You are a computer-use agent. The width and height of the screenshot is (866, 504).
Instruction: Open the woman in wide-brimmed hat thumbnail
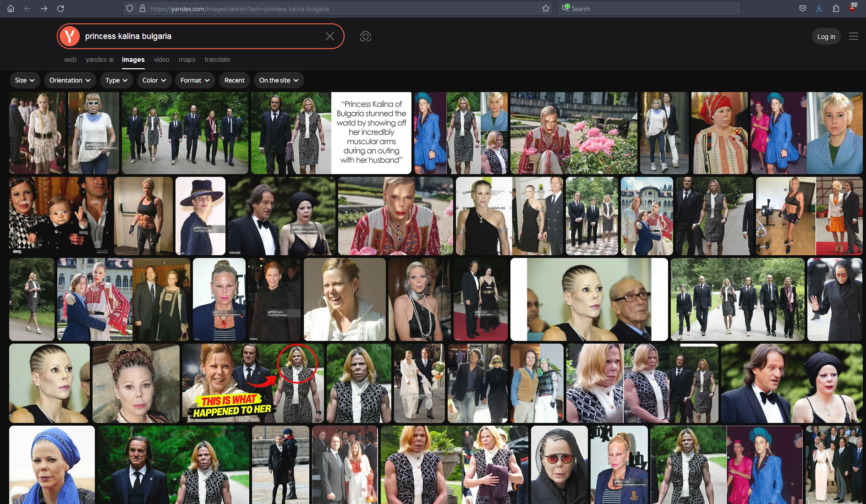pos(200,216)
